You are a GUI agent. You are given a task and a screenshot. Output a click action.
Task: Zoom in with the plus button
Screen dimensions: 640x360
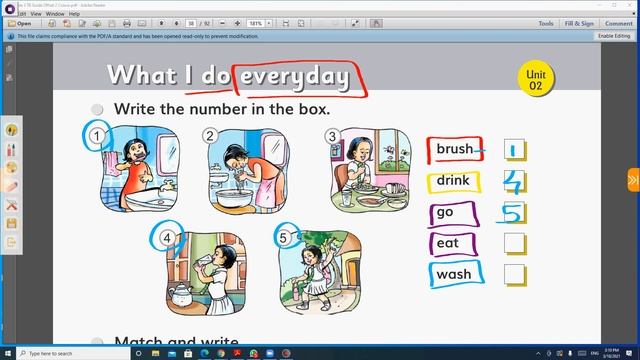237,23
